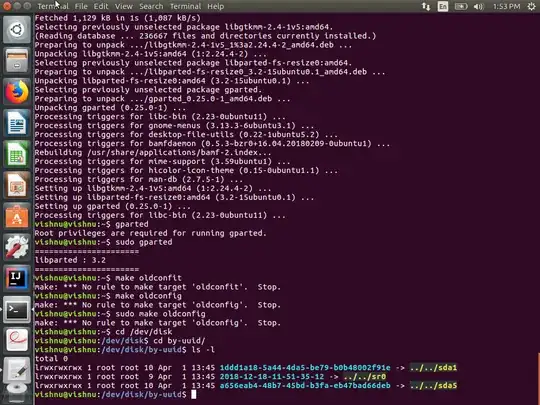This screenshot has width=540, height=405.
Task: Click the battery status indicator
Action: coord(460,6)
